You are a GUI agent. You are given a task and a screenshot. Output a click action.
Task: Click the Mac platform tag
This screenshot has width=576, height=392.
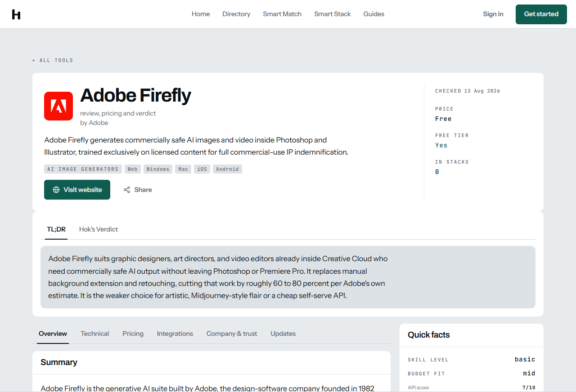coord(183,169)
